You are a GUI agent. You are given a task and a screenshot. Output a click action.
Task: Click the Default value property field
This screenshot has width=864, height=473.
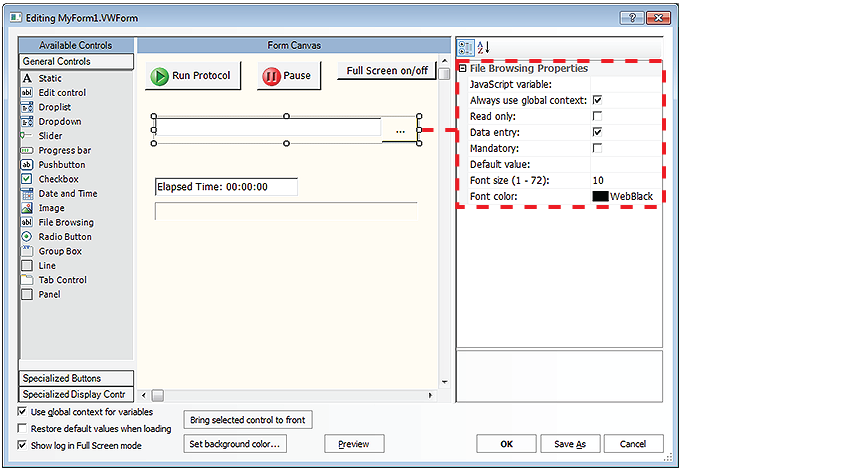(625, 164)
